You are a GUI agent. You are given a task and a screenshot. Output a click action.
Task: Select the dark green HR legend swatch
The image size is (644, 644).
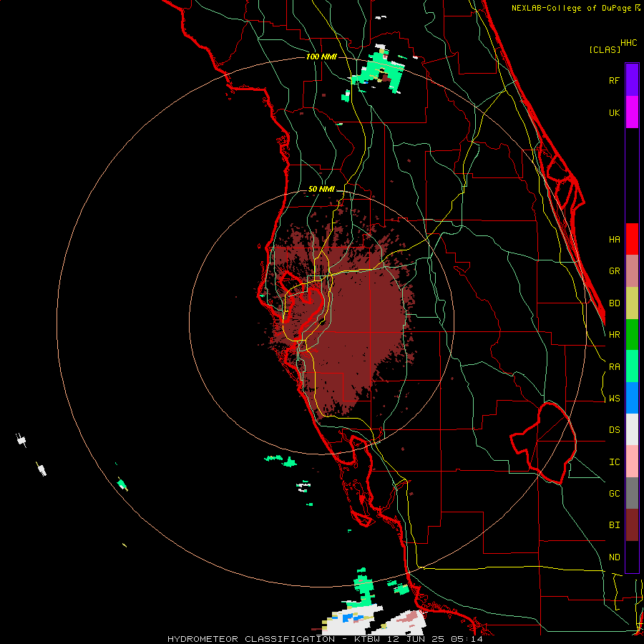point(632,334)
